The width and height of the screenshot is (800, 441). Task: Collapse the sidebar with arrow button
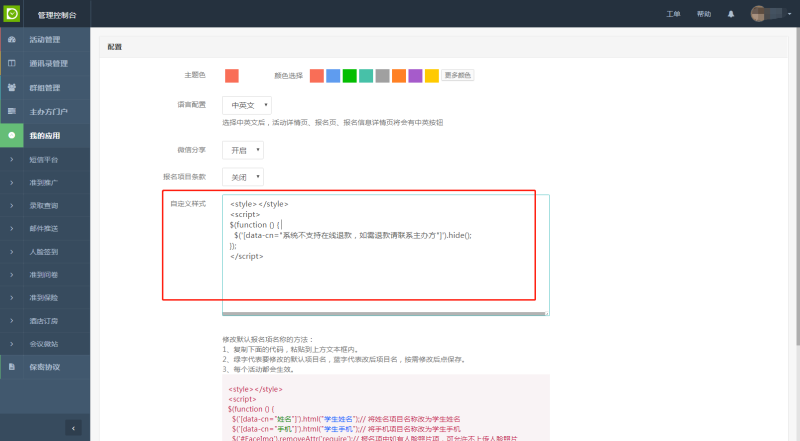[73, 428]
